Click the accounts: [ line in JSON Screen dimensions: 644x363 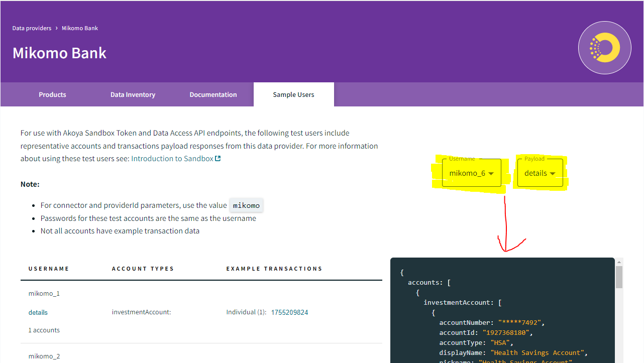point(429,282)
